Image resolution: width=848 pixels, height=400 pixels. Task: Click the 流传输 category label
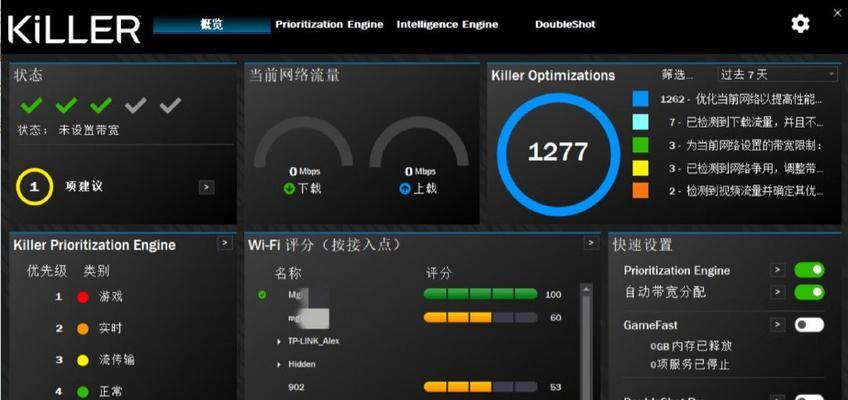pyautogui.click(x=117, y=360)
